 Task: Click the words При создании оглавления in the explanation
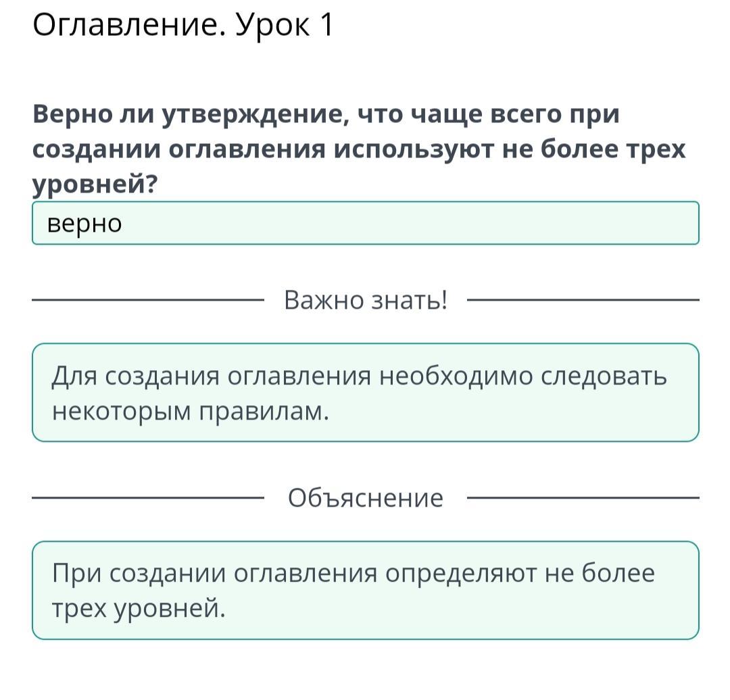tap(214, 574)
